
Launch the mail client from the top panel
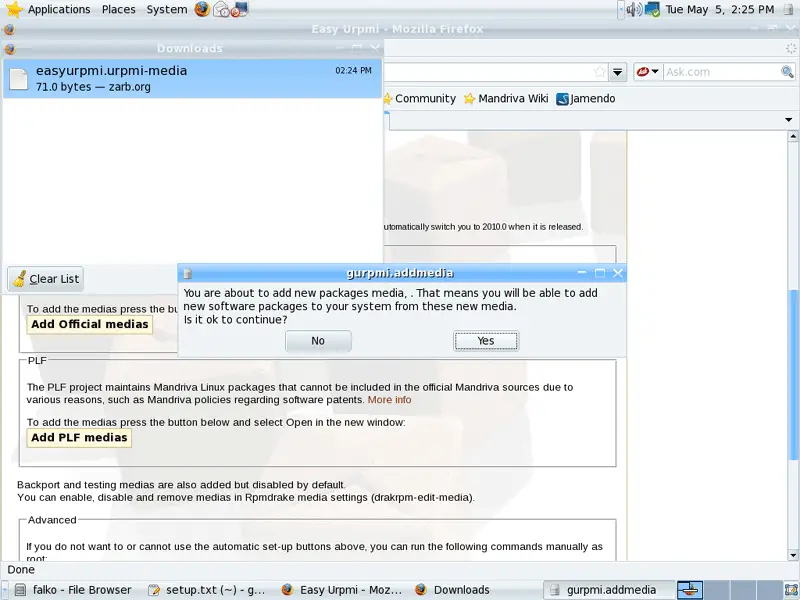pos(221,9)
